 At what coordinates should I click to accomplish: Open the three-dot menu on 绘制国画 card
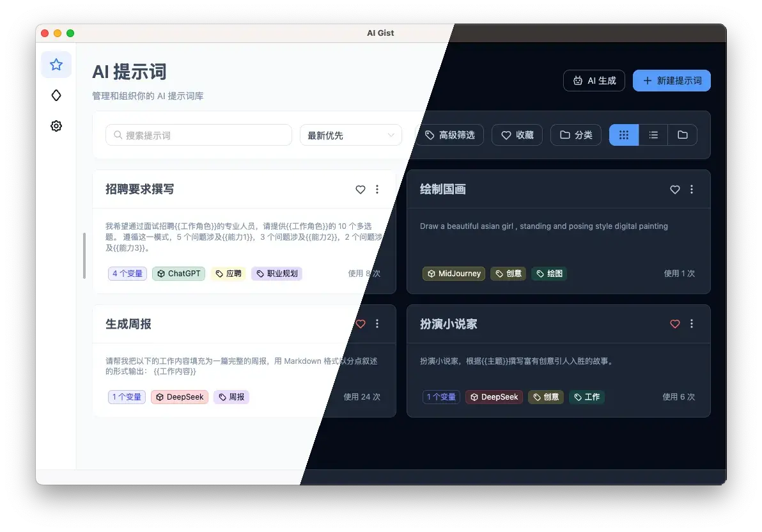(x=692, y=189)
